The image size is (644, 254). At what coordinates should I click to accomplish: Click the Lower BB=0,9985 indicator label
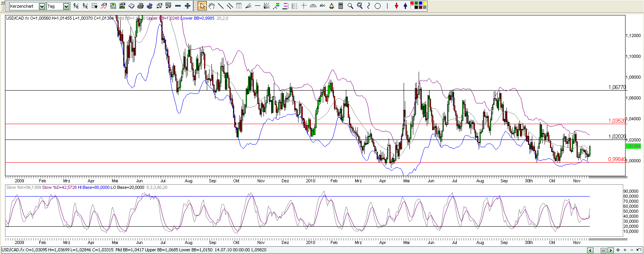(197, 18)
